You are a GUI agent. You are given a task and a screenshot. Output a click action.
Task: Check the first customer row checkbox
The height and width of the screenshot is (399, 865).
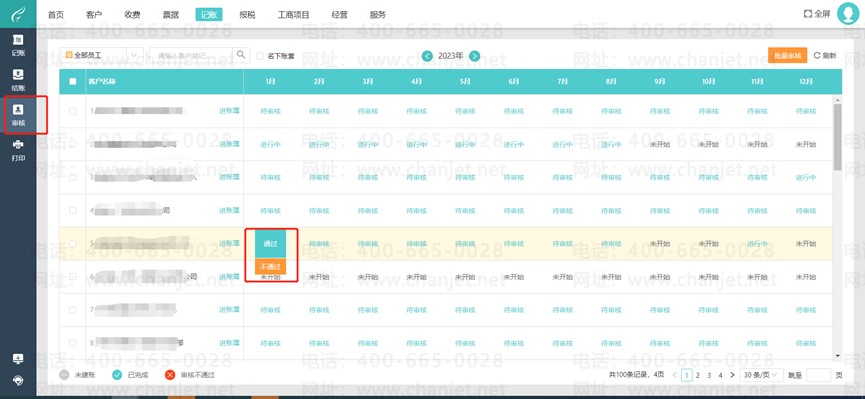point(73,111)
